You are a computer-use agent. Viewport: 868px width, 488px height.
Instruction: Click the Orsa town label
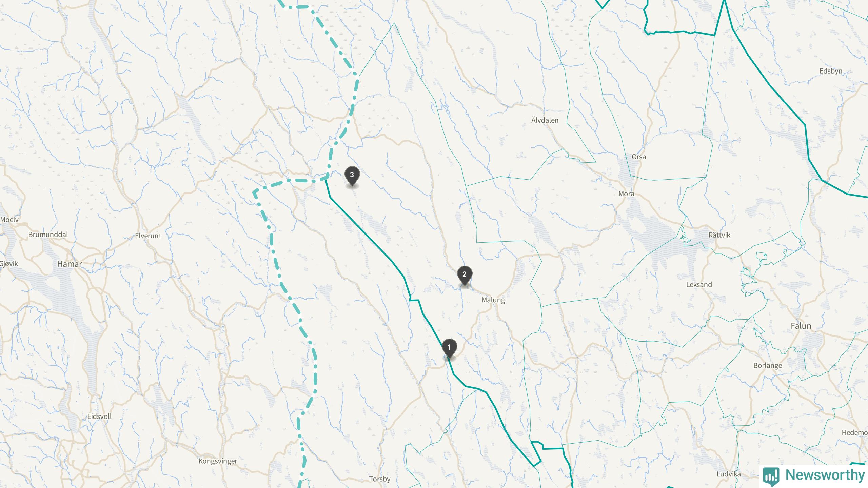coord(639,157)
